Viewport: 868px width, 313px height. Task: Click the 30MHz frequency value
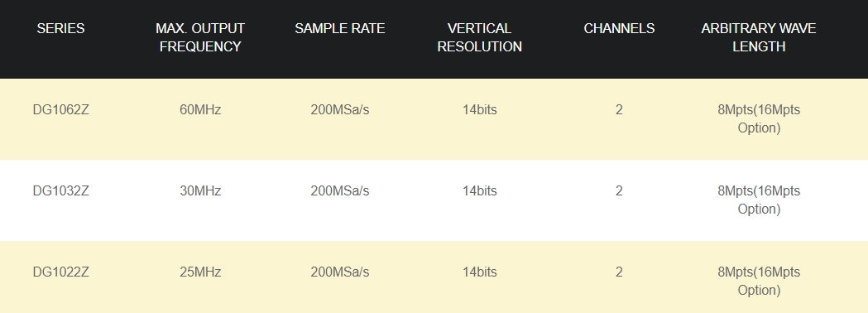point(200,190)
